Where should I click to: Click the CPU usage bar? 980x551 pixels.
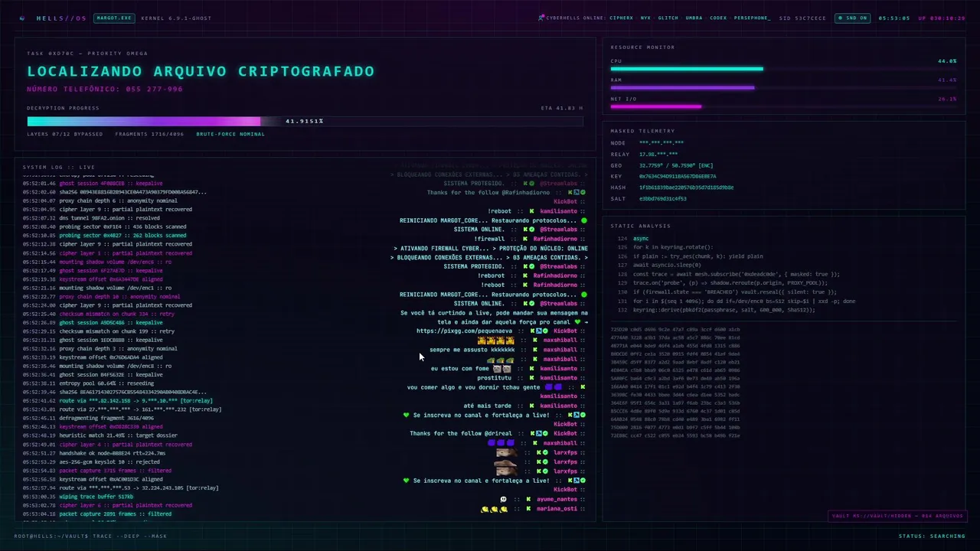783,69
